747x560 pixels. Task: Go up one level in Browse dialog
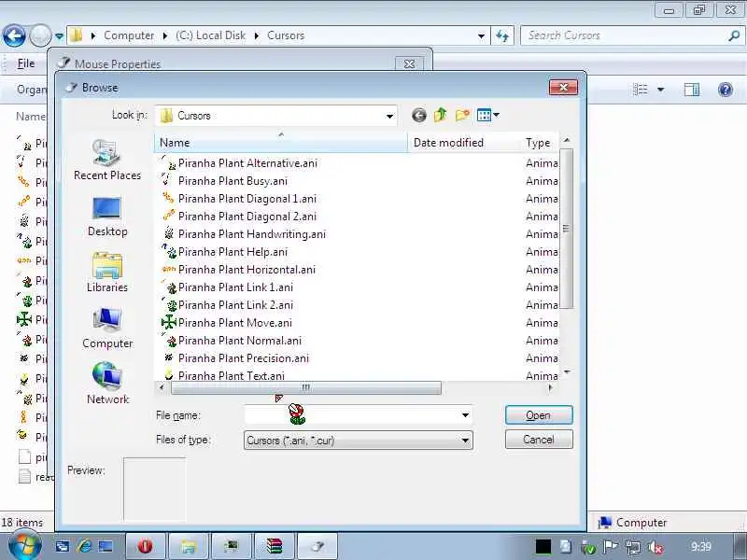(441, 115)
